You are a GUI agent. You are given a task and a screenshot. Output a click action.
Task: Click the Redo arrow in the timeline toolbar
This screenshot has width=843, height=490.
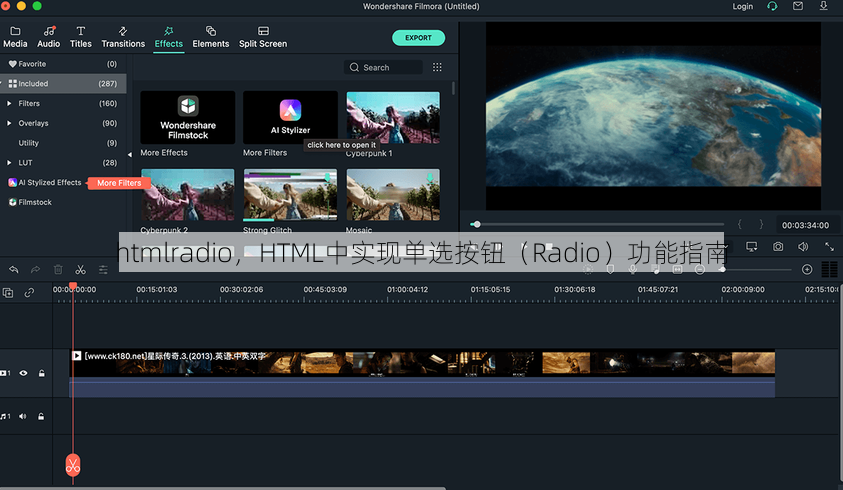[35, 269]
